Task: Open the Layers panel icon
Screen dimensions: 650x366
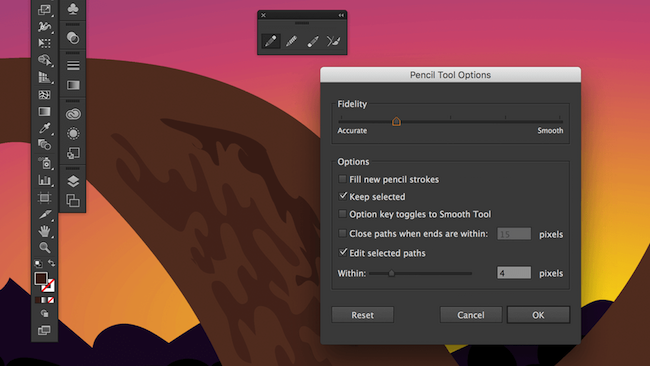Action: [73, 181]
